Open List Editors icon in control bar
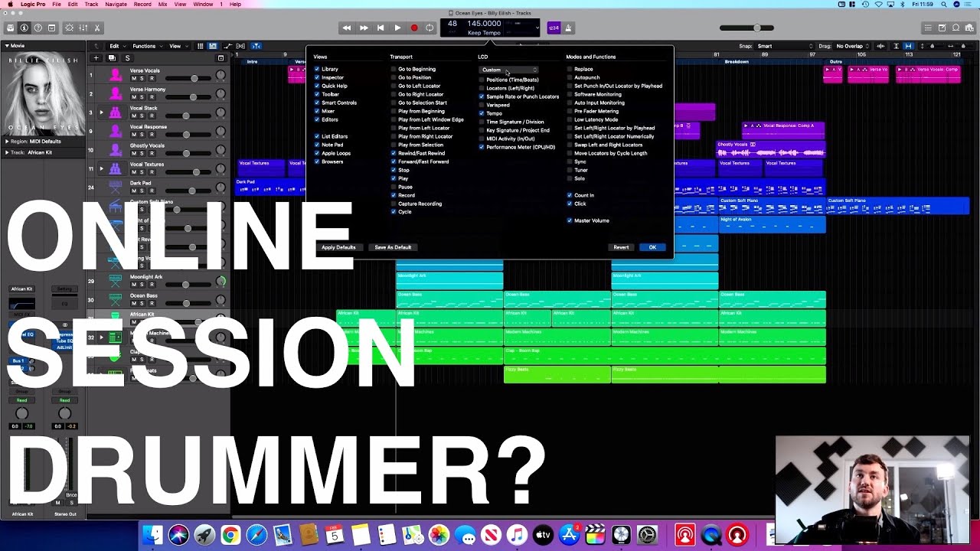 pos(928,28)
